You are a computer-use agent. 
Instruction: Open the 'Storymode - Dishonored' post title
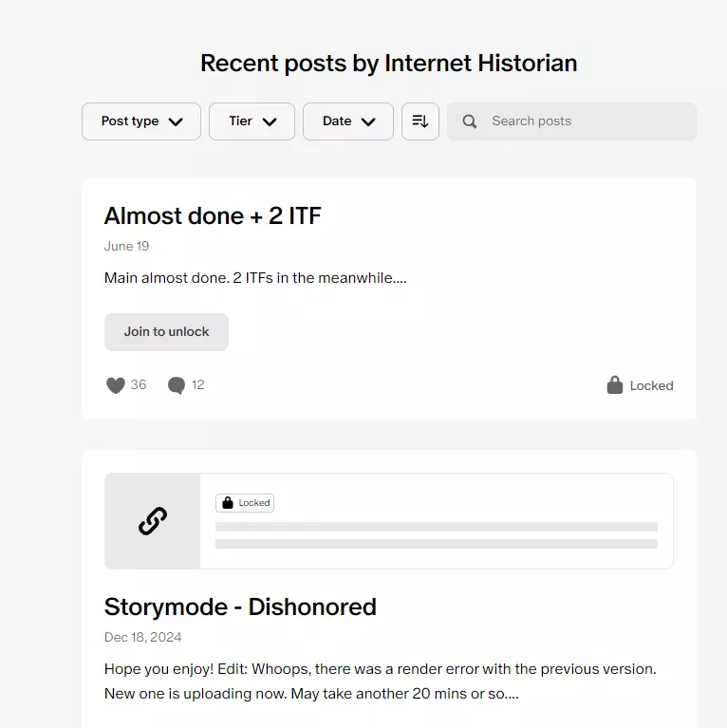pos(240,607)
